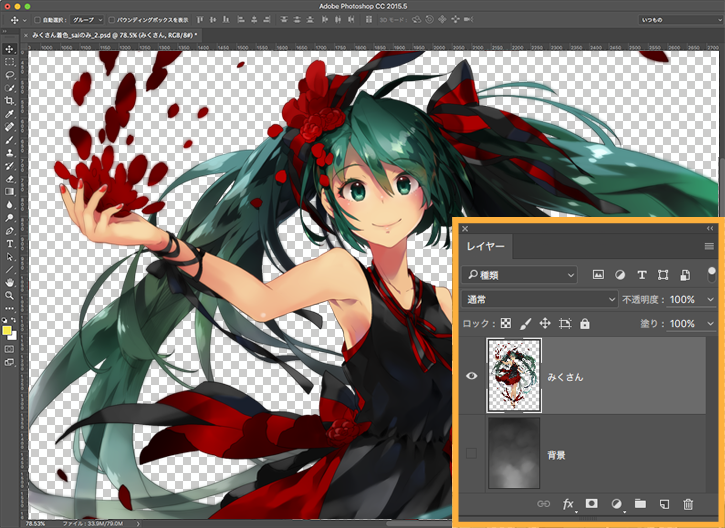
Task: Filter layers by shape layers
Action: 663,275
